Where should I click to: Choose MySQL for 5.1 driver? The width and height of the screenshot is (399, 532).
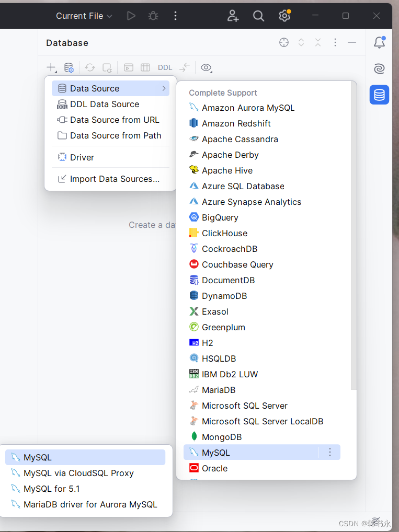[x=85, y=489]
